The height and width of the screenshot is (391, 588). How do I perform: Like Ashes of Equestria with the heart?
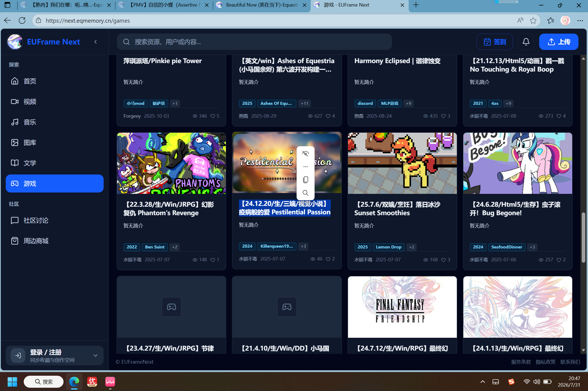point(328,116)
